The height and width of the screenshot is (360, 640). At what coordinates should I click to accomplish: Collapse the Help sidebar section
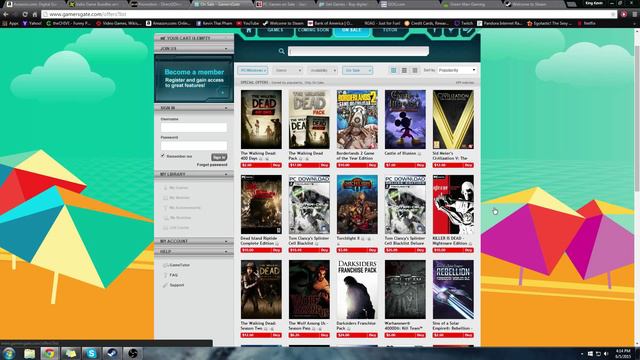(193, 251)
